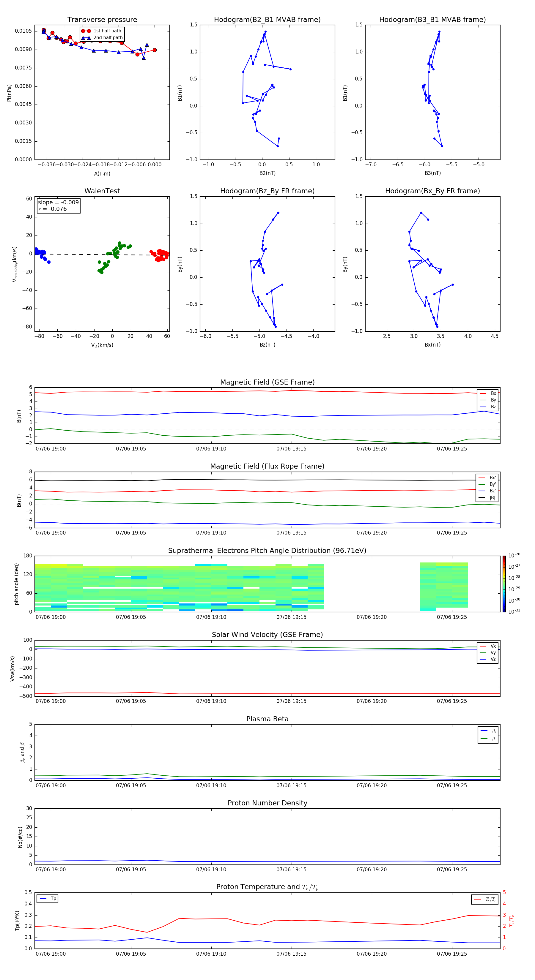Image resolution: width=535 pixels, height=980 pixels.
Task: Click the 'B3(nT)' x-axis label
Action: pos(432,173)
